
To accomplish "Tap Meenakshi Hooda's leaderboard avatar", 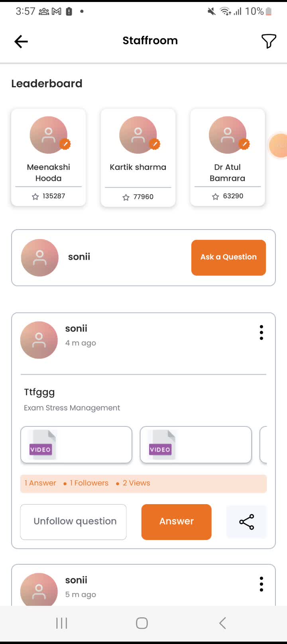I will (x=49, y=135).
